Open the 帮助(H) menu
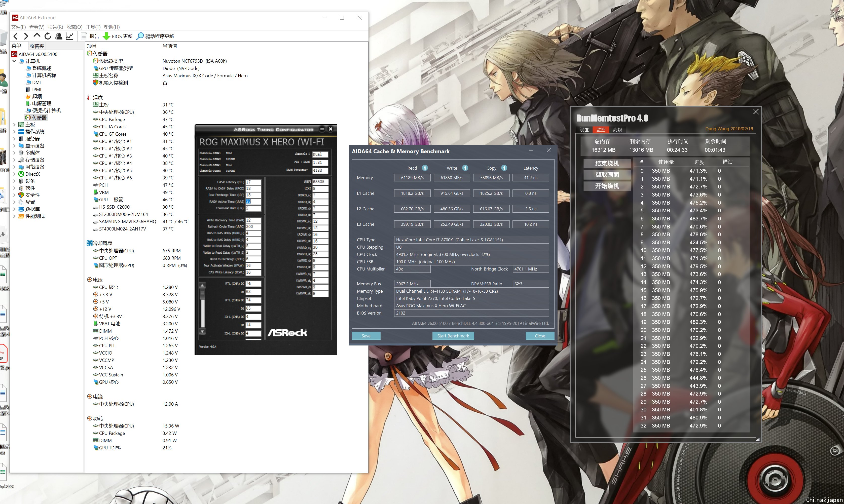The height and width of the screenshot is (504, 844). click(112, 27)
